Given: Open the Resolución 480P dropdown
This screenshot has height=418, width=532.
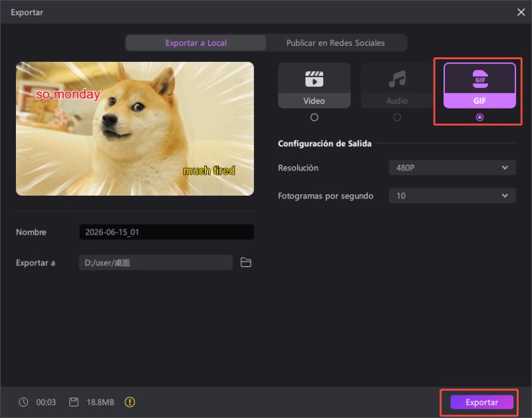Looking at the screenshot, I should pos(452,168).
